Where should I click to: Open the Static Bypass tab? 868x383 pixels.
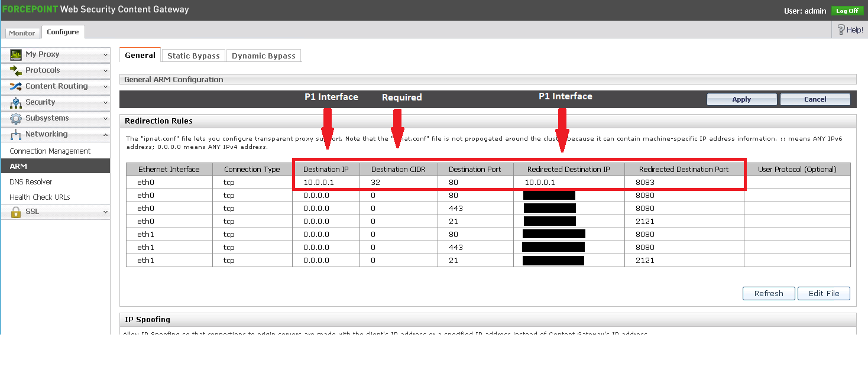point(193,55)
